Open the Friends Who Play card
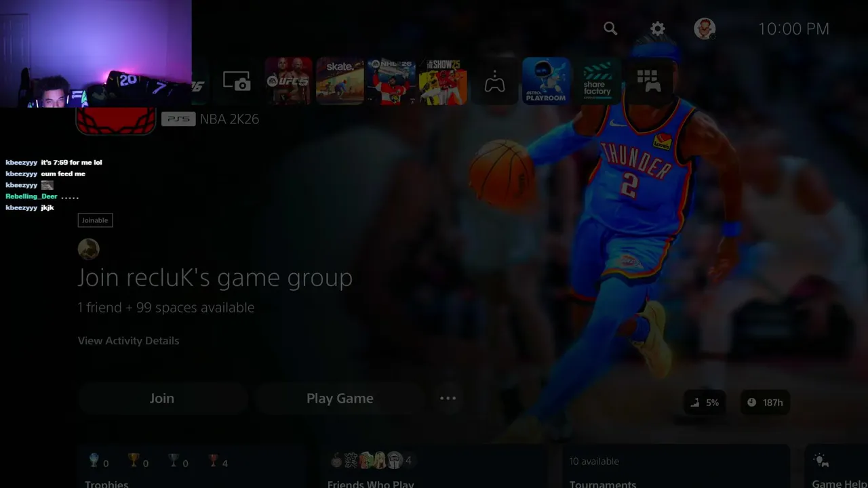The height and width of the screenshot is (488, 868). (x=435, y=467)
